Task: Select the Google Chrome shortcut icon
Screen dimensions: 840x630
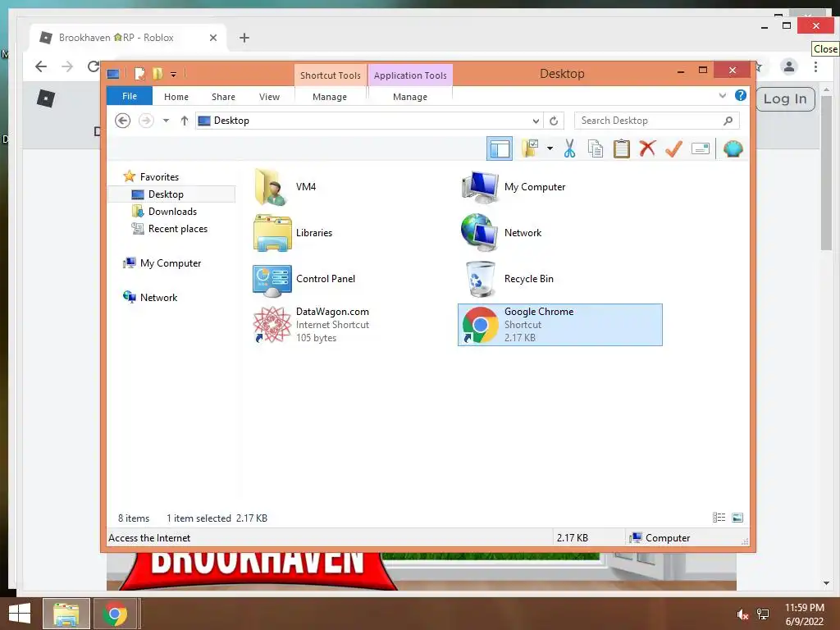Action: [481, 325]
